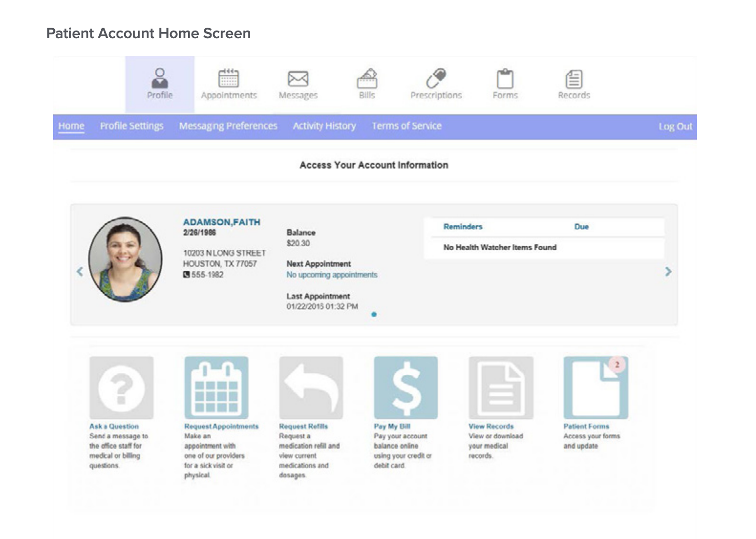Click the Log Out link
The image size is (756, 539).
click(675, 127)
